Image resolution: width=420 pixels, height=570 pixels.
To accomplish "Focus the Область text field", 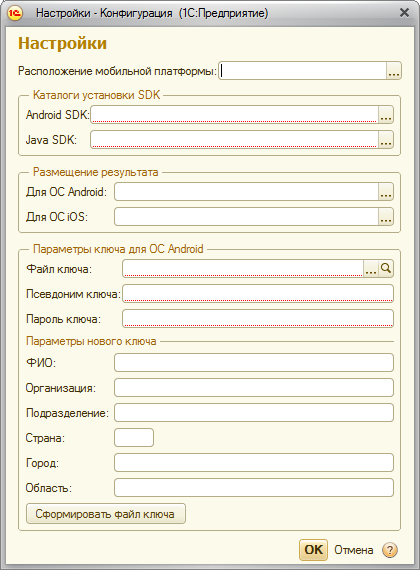I will coord(254,488).
